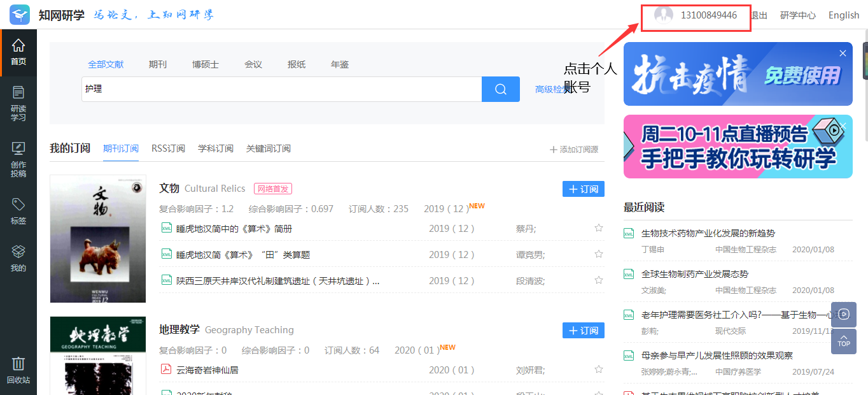This screenshot has height=395, width=868.
Task: Click the TOP back-to-top button
Action: click(843, 341)
